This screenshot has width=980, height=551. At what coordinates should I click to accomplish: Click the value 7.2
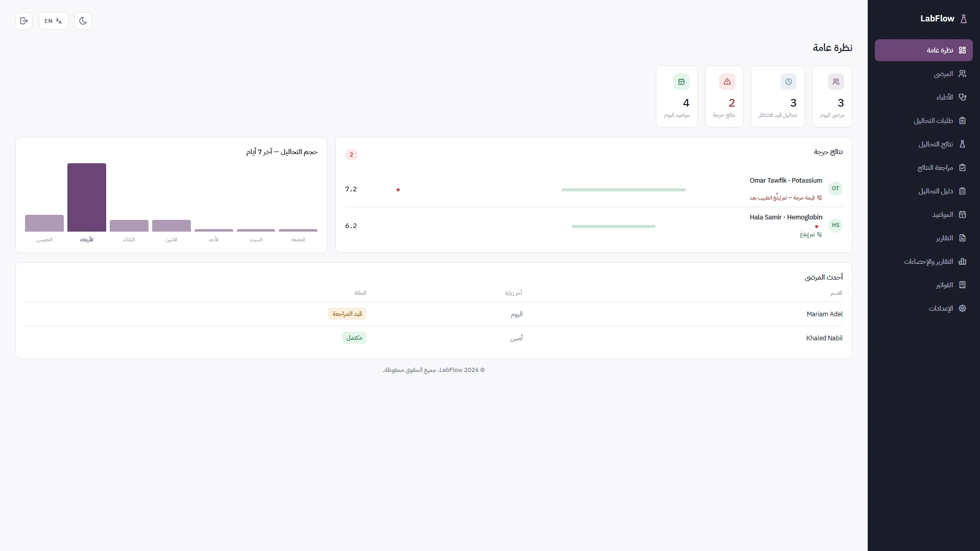(351, 189)
